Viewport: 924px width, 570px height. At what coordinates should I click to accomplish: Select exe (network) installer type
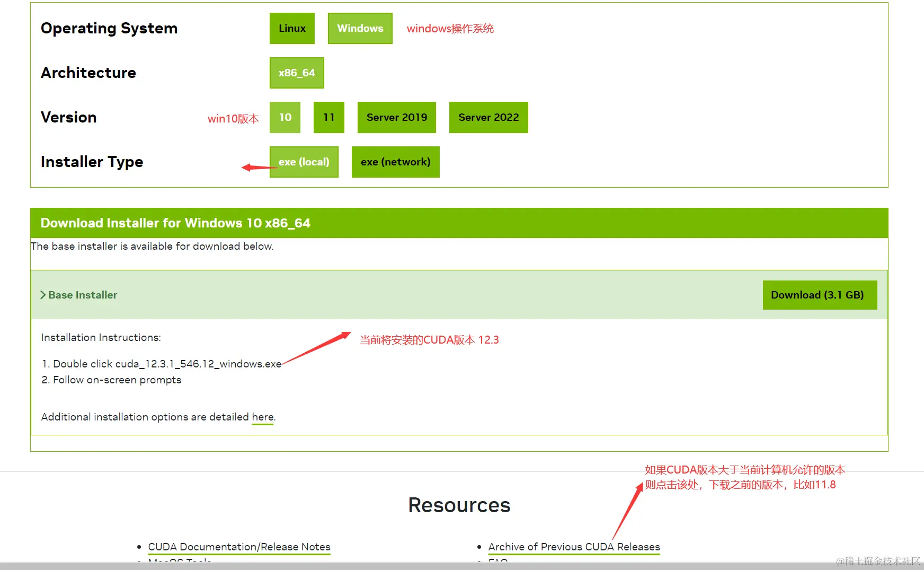396,162
